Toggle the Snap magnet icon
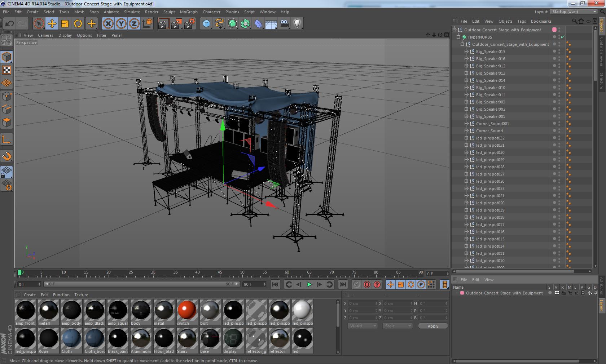Screen dimensions: 606x364 pos(6,156)
